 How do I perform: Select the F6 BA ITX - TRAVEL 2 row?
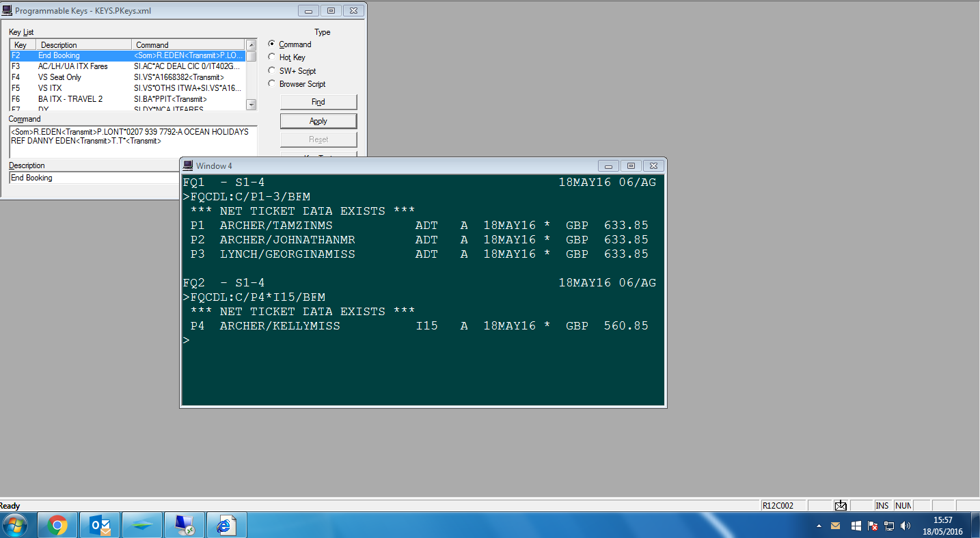pos(127,99)
